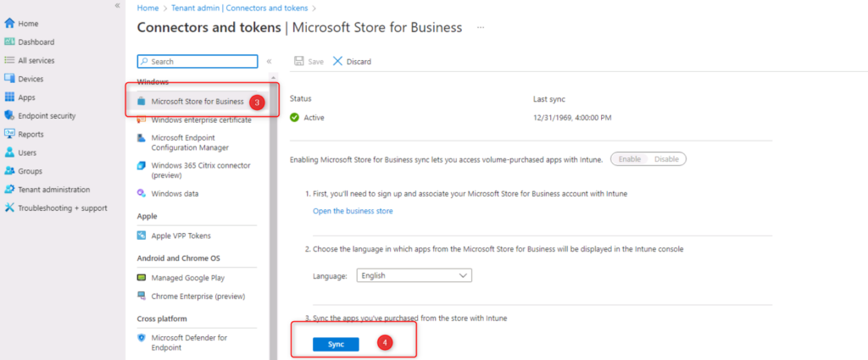Open Endpoint security shield icon
This screenshot has height=360, width=868.
(9, 116)
